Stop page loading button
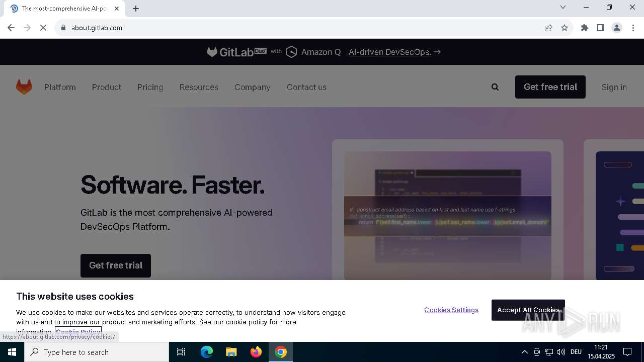This screenshot has width=644, height=362. pyautogui.click(x=43, y=28)
